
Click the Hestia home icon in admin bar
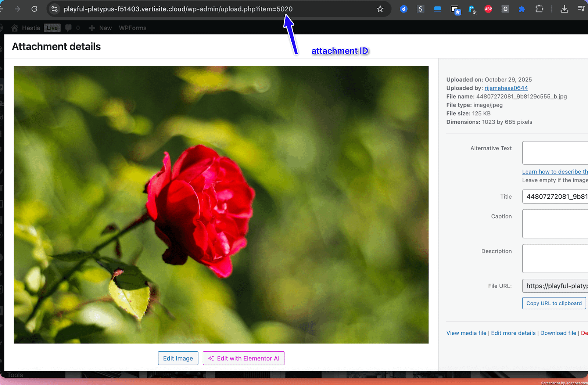pyautogui.click(x=15, y=28)
